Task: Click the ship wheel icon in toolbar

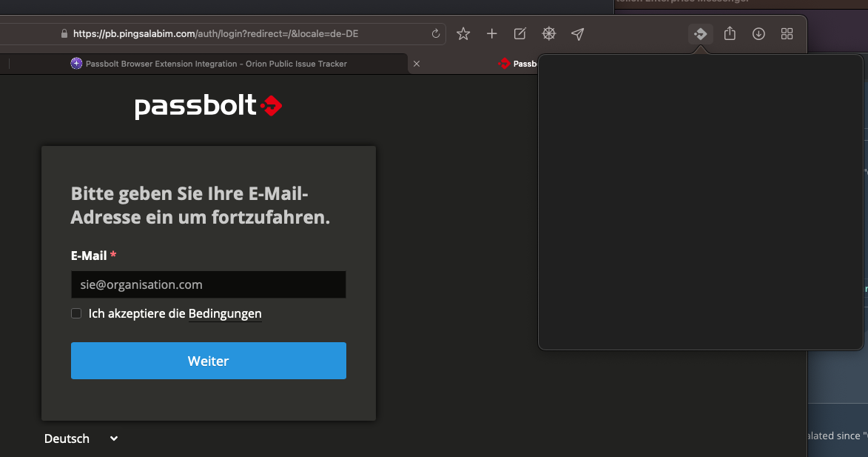Action: tap(548, 34)
